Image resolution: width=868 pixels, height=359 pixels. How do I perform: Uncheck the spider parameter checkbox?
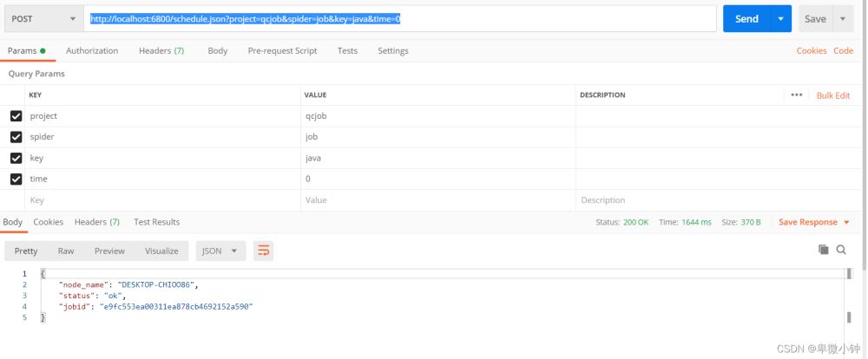(16, 137)
